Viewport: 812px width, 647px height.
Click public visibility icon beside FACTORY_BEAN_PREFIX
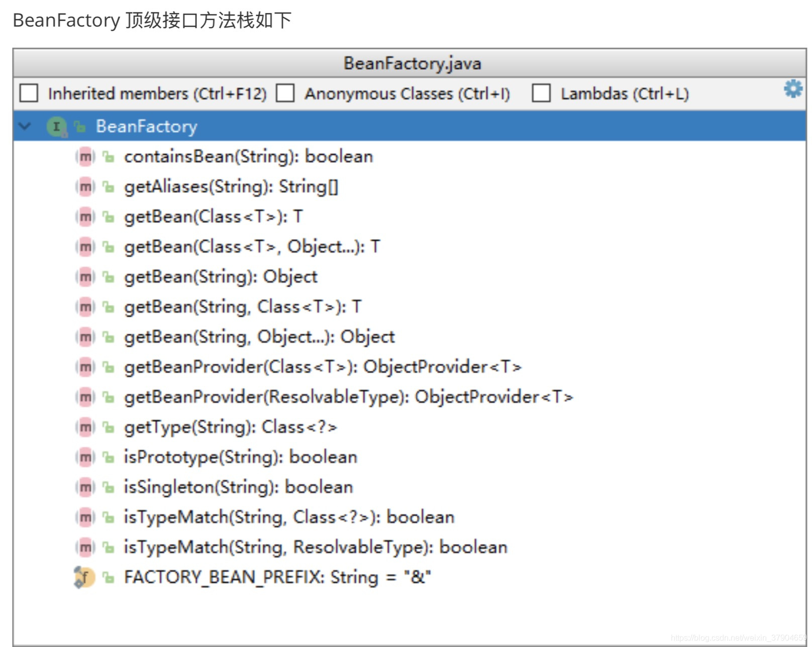click(x=109, y=578)
